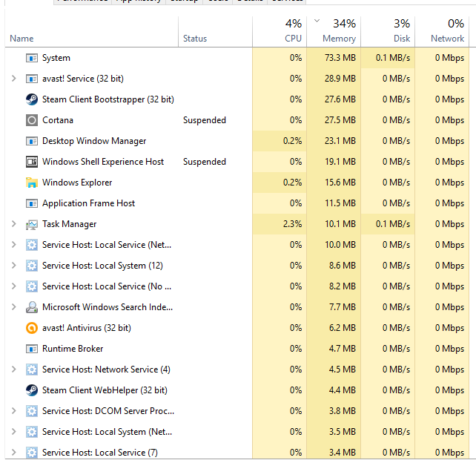Click the orange avast! Antivirus icon

coord(32,328)
